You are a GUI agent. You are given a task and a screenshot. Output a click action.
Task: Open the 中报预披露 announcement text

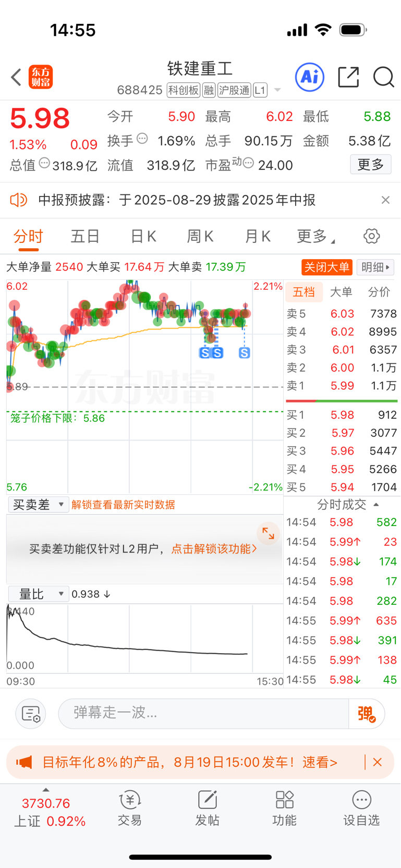pyautogui.click(x=177, y=200)
